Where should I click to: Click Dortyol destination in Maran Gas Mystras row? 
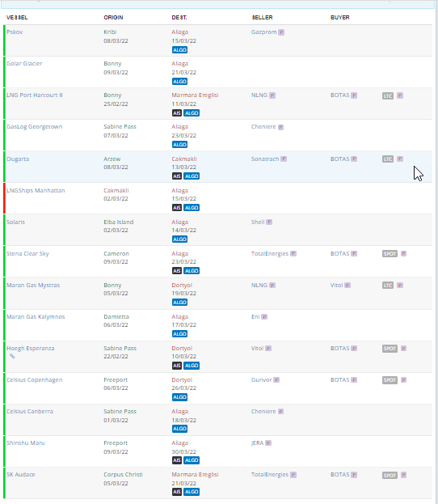(x=182, y=285)
